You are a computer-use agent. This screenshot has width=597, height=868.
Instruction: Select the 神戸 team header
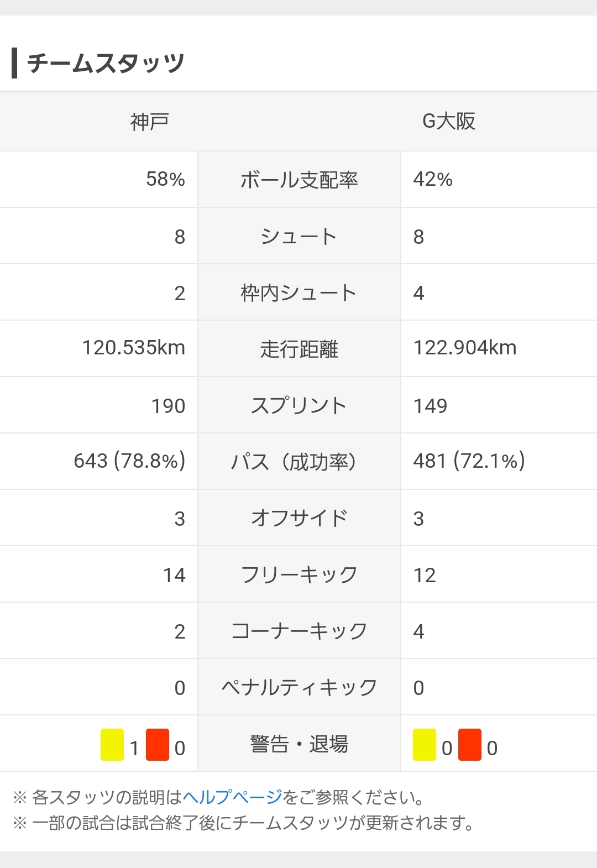pos(149,122)
